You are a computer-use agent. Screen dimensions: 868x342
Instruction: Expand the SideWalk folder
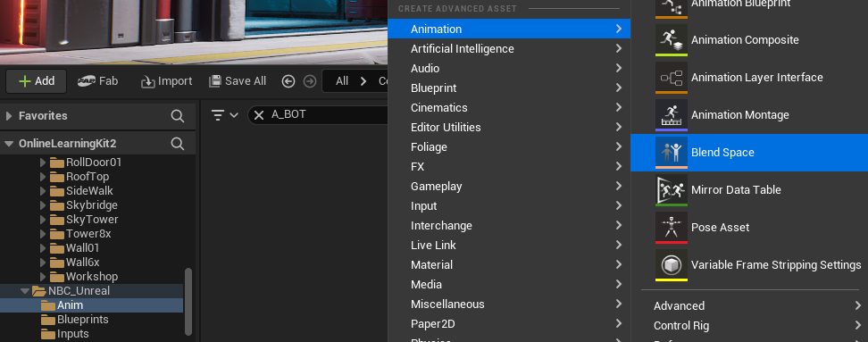click(x=43, y=191)
